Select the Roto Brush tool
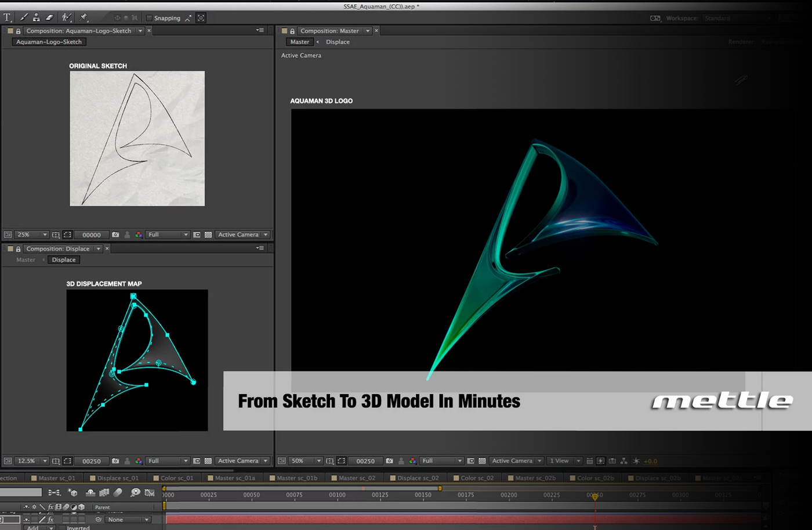The height and width of the screenshot is (530, 812). [66, 18]
